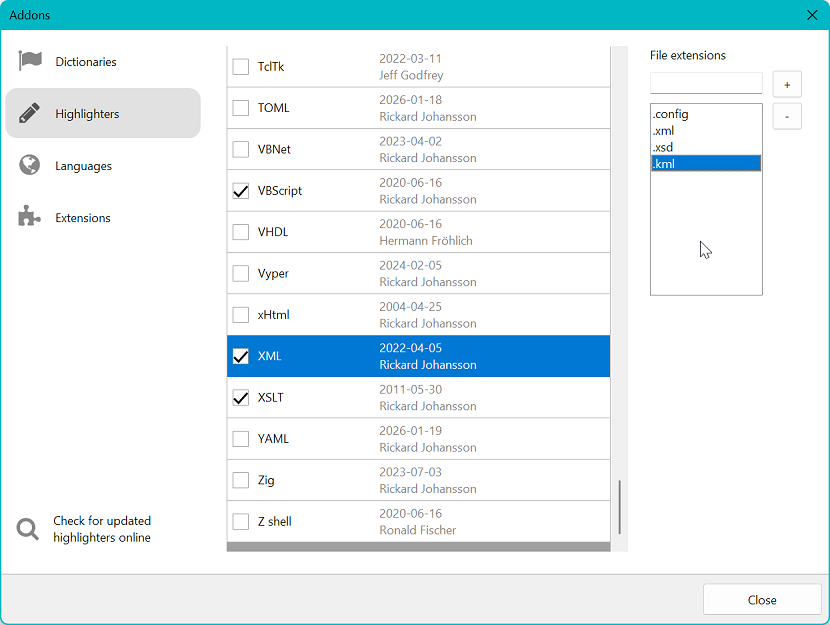Open the Dictionaries section
This screenshot has height=625, width=830.
click(103, 61)
